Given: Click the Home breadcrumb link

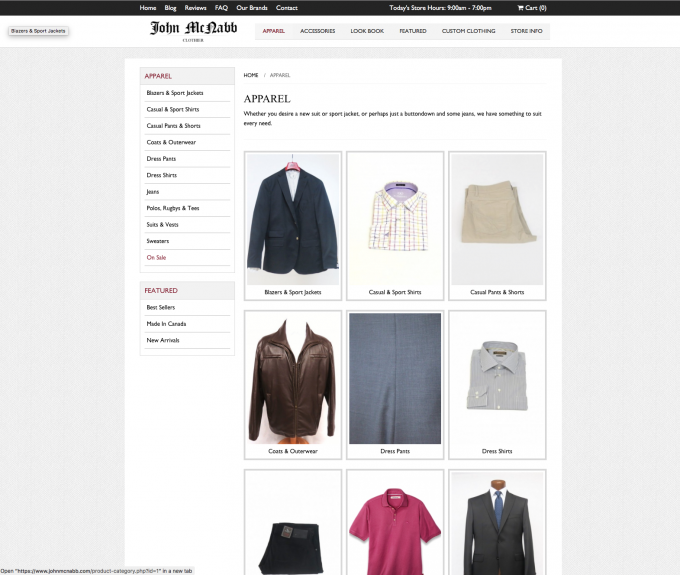Looking at the screenshot, I should pos(251,76).
